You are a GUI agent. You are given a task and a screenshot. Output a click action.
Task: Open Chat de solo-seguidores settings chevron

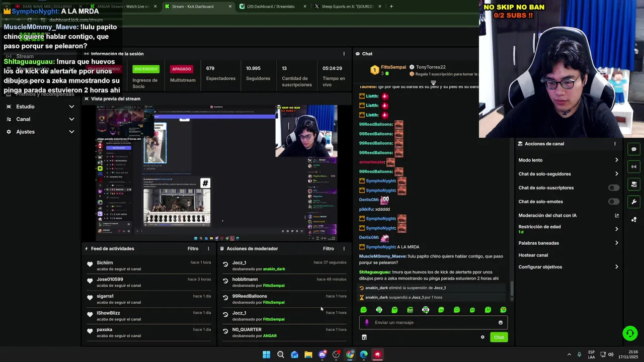617,174
